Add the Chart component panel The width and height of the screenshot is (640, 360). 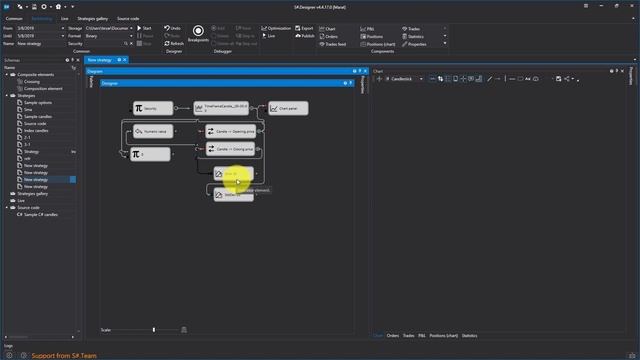[327, 29]
